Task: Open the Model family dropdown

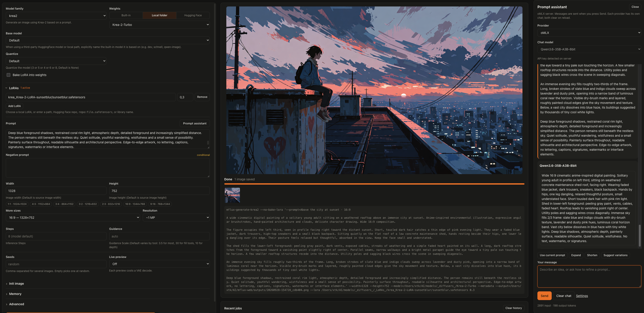Action: [x=56, y=16]
